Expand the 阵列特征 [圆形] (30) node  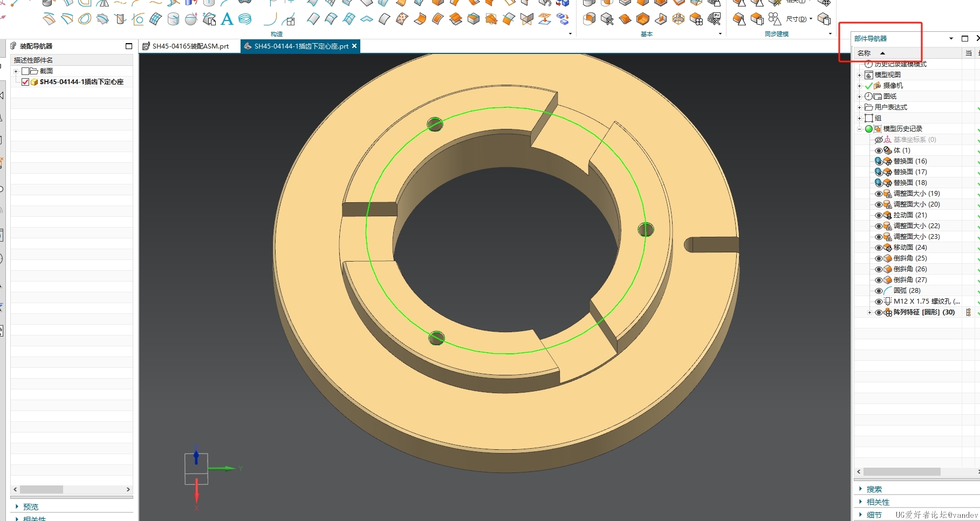(x=869, y=312)
